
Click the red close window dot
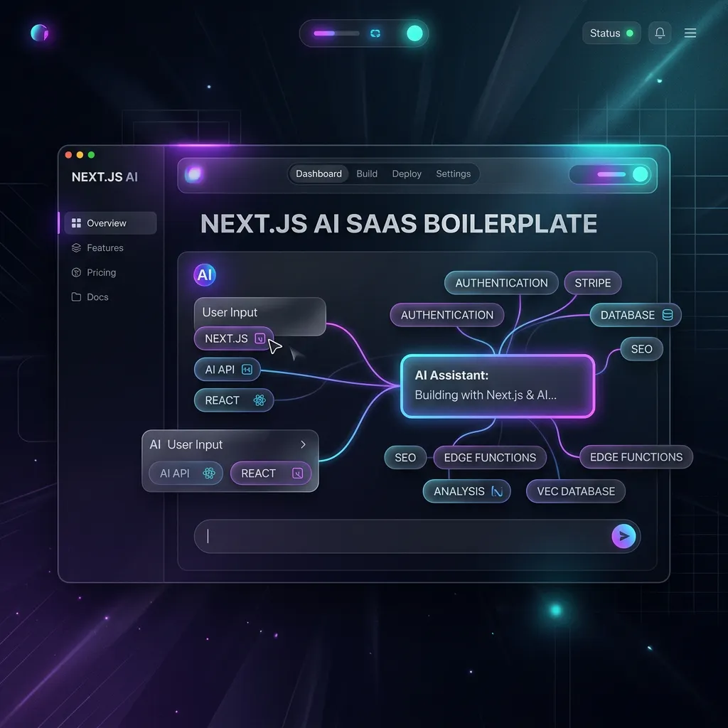point(69,154)
